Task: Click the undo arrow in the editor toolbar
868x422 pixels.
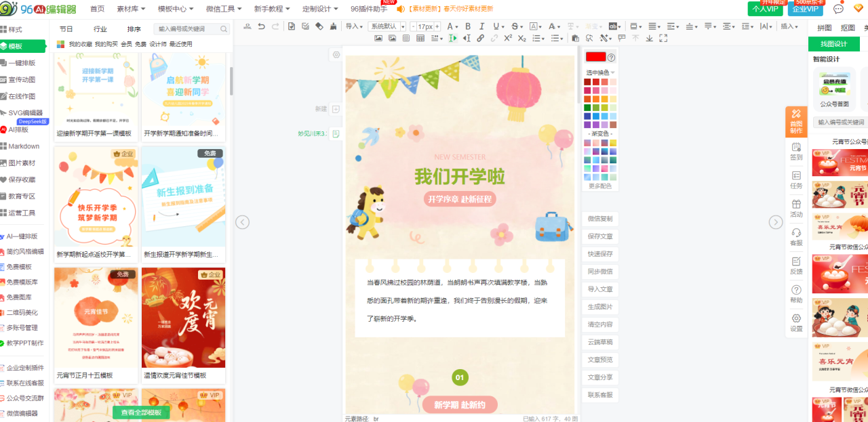Action: 261,26
